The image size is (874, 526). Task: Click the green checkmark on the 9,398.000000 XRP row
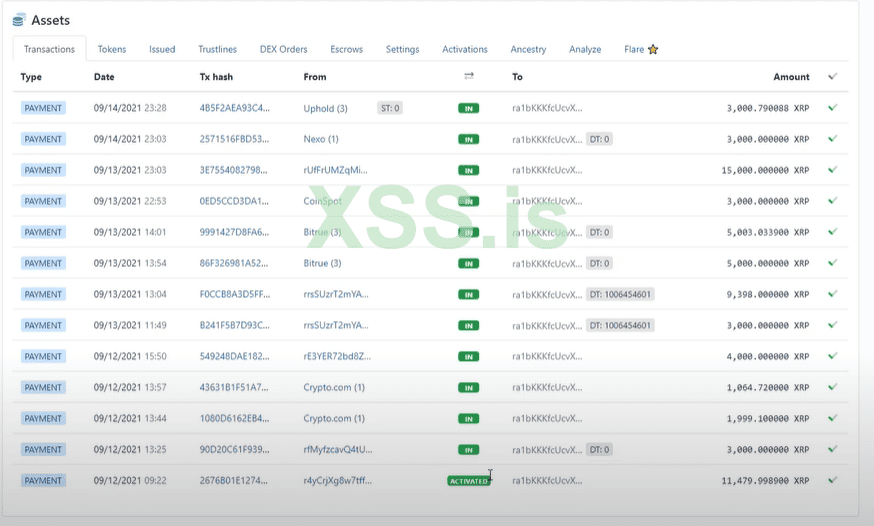pyautogui.click(x=832, y=294)
